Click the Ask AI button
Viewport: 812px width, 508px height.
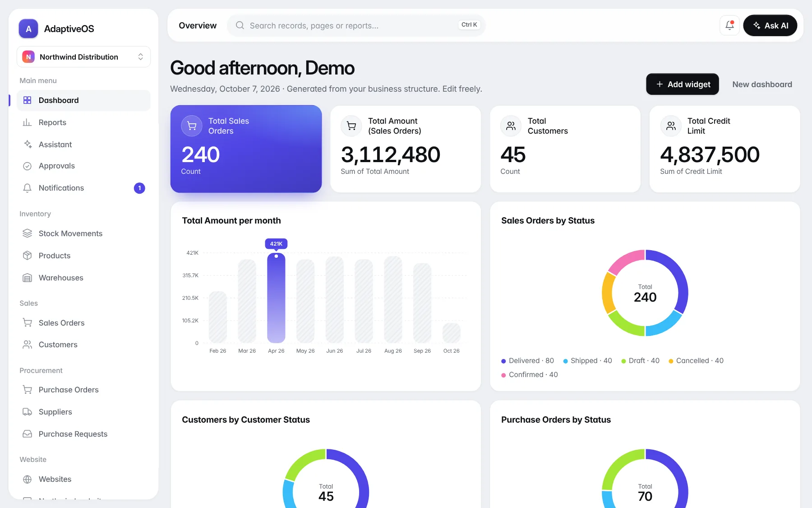click(x=770, y=26)
